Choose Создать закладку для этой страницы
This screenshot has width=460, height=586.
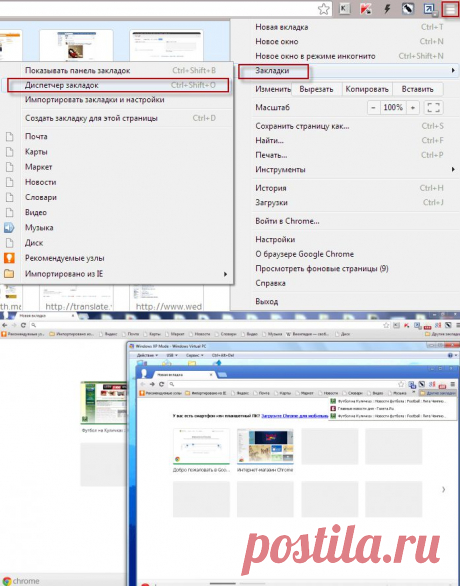point(91,118)
